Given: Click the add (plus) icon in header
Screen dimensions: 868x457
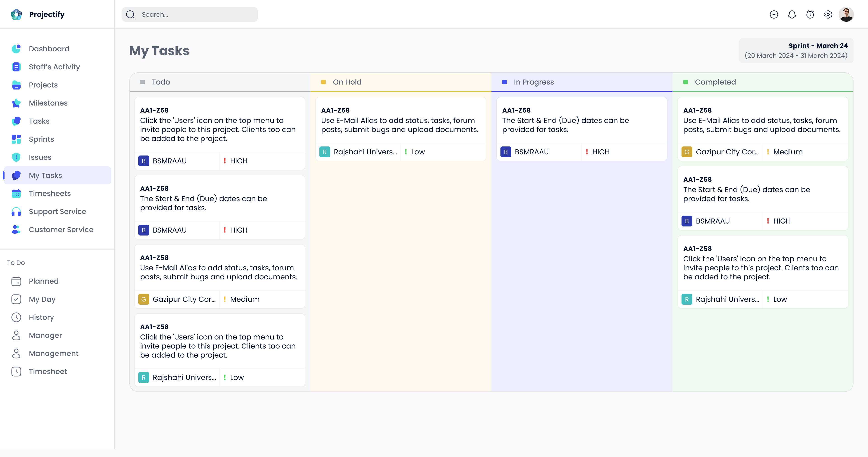Looking at the screenshot, I should 774,14.
